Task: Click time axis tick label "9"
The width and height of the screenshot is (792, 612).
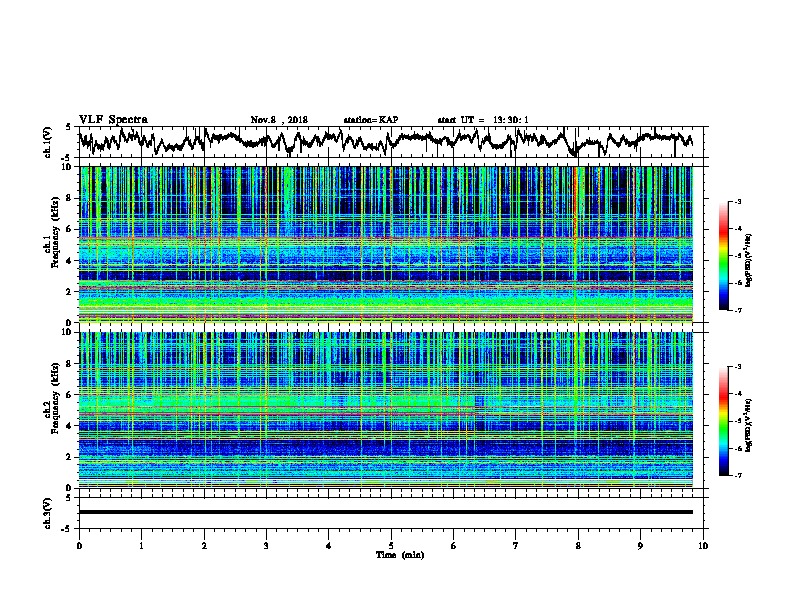Action: coord(640,545)
